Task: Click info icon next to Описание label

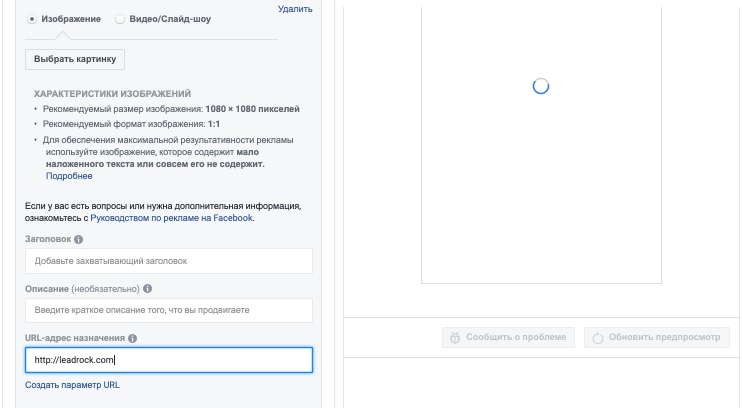Action: coord(148,289)
